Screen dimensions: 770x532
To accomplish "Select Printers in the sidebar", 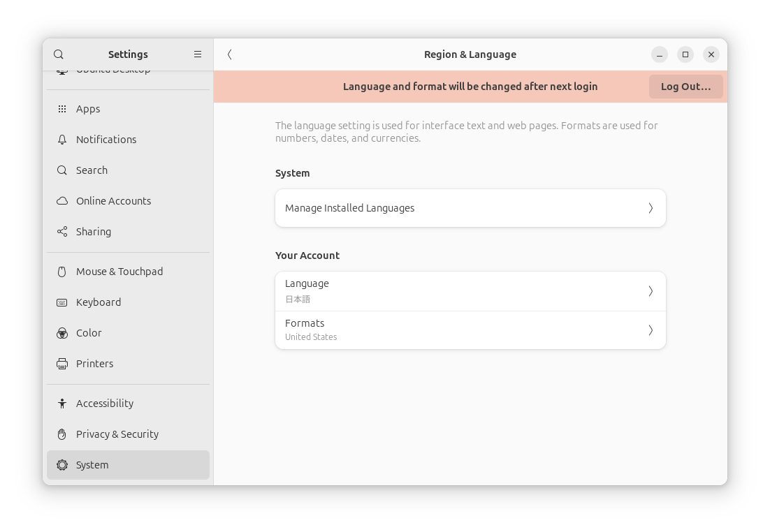I will point(128,364).
